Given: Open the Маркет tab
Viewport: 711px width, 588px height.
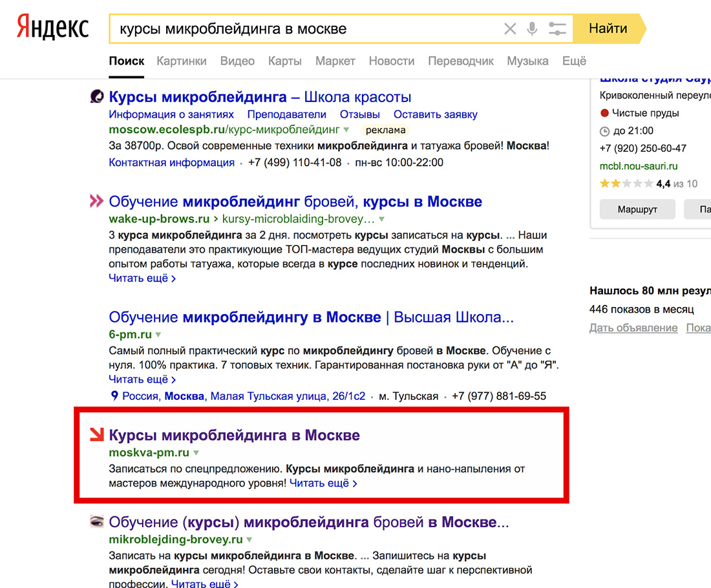Looking at the screenshot, I should click(x=335, y=61).
